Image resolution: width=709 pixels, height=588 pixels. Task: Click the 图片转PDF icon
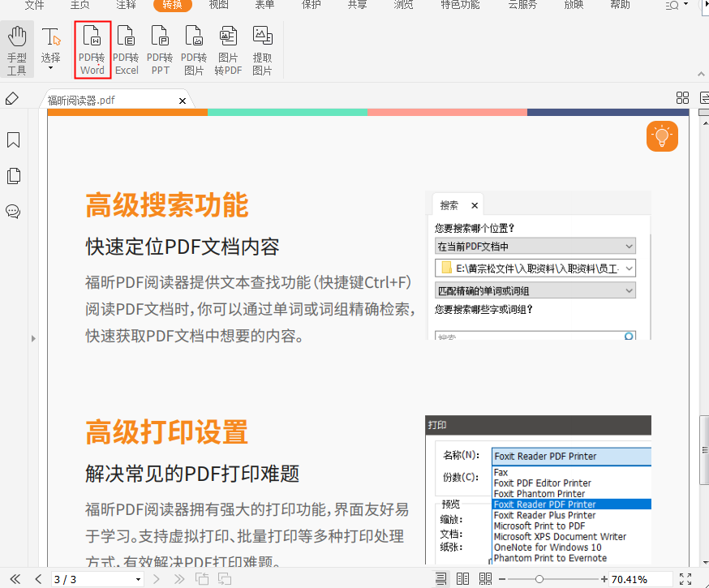coord(228,49)
